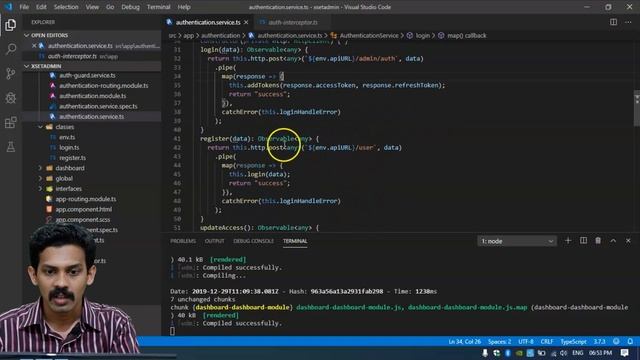Open authentication.service.spec.ts file
640x360 pixels.
pos(98,106)
